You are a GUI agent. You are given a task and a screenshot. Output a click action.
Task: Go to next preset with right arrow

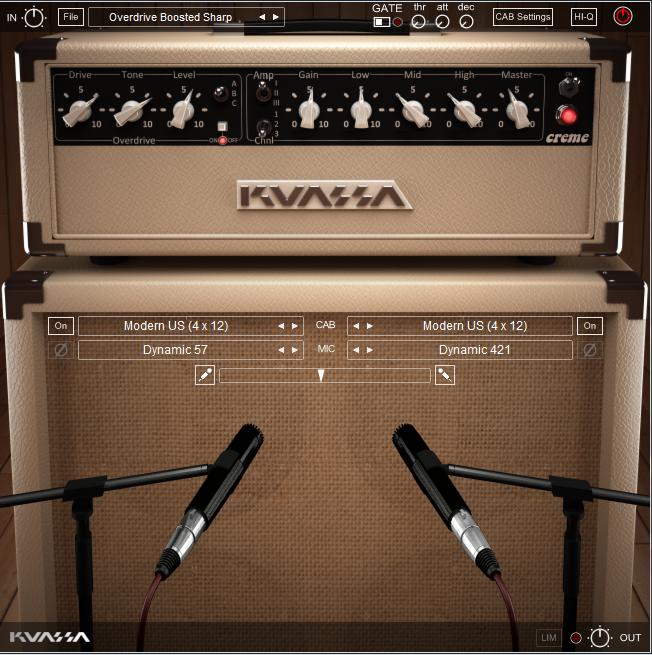(276, 17)
